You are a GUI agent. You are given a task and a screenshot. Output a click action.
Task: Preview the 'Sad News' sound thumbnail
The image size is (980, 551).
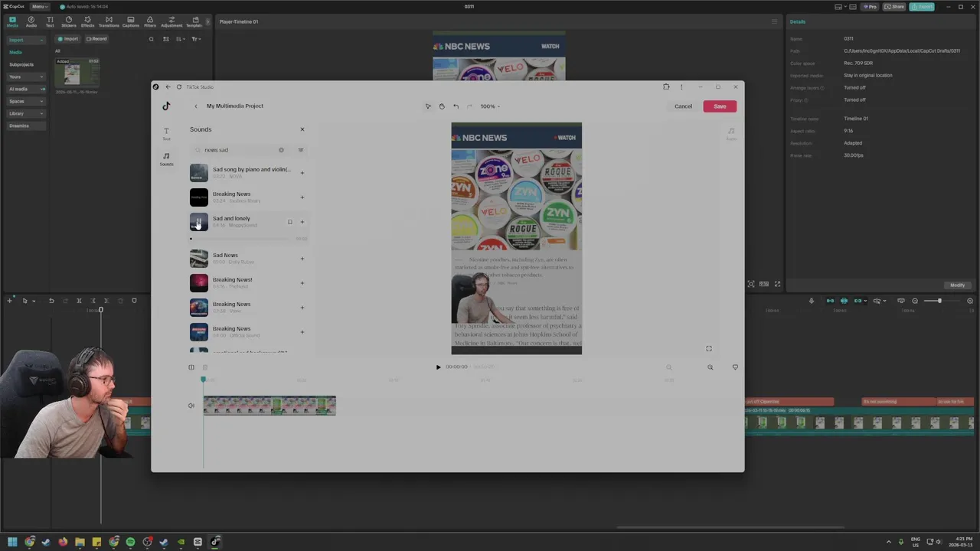[198, 259]
